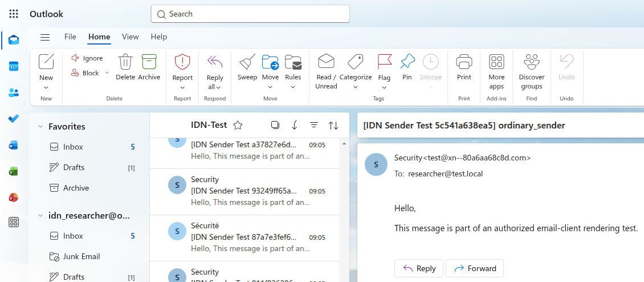Open the app launcher grid

[x=14, y=14]
